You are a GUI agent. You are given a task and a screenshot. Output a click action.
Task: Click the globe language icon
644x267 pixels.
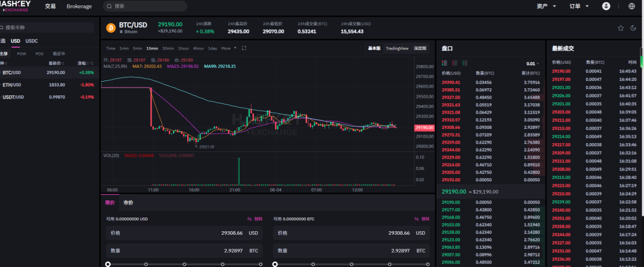(x=631, y=6)
